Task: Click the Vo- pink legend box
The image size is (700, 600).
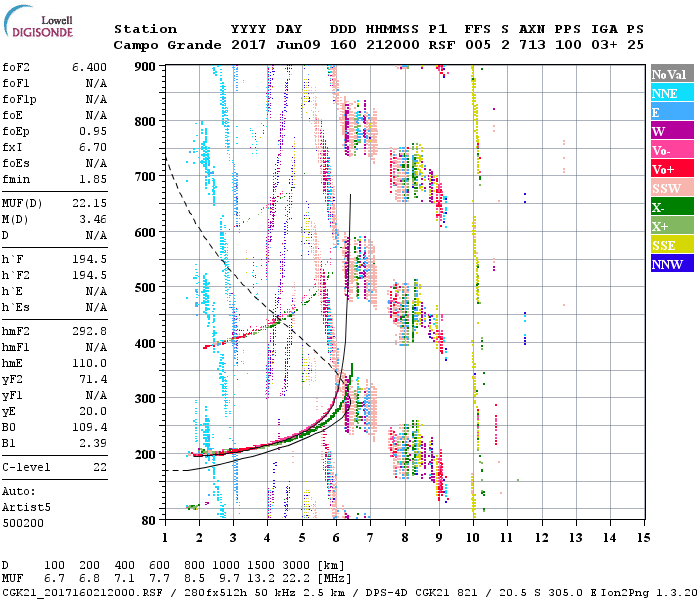Action: (670, 150)
